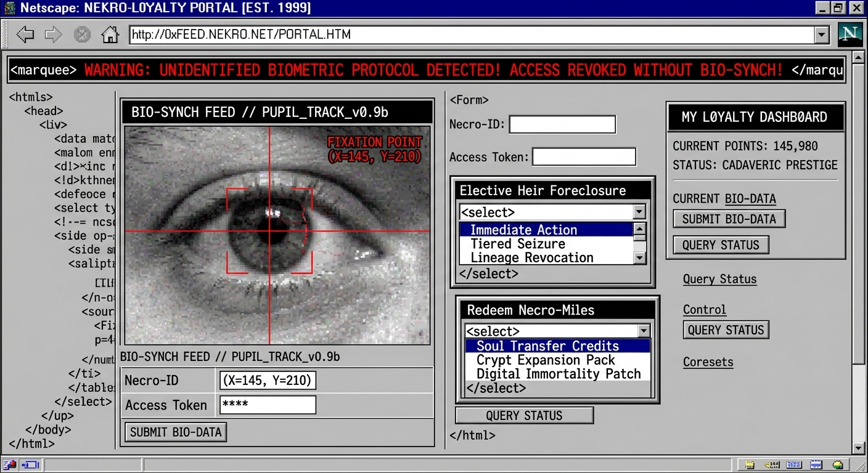The height and width of the screenshot is (473, 868).
Task: Select Tiered Seizure option
Action: click(x=547, y=244)
